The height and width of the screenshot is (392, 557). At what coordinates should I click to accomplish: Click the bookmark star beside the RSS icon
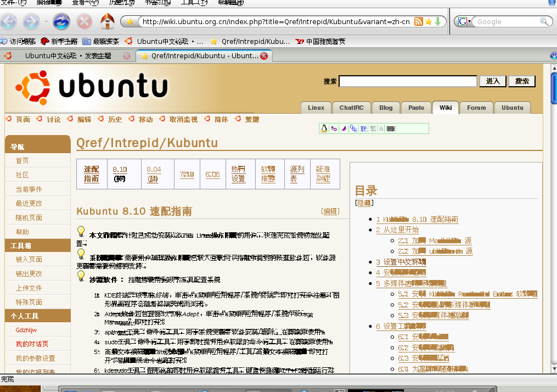click(429, 21)
